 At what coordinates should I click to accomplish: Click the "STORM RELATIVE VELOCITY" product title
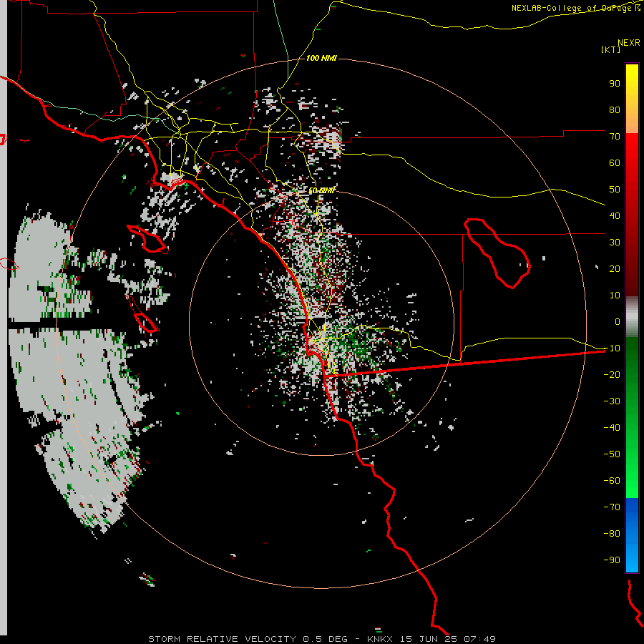[222, 639]
